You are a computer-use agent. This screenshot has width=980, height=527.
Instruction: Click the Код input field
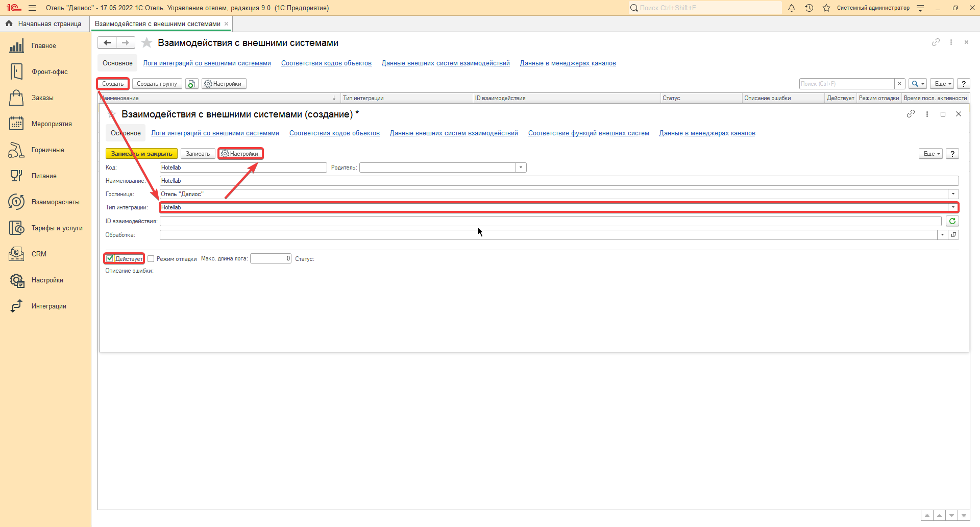click(x=243, y=167)
